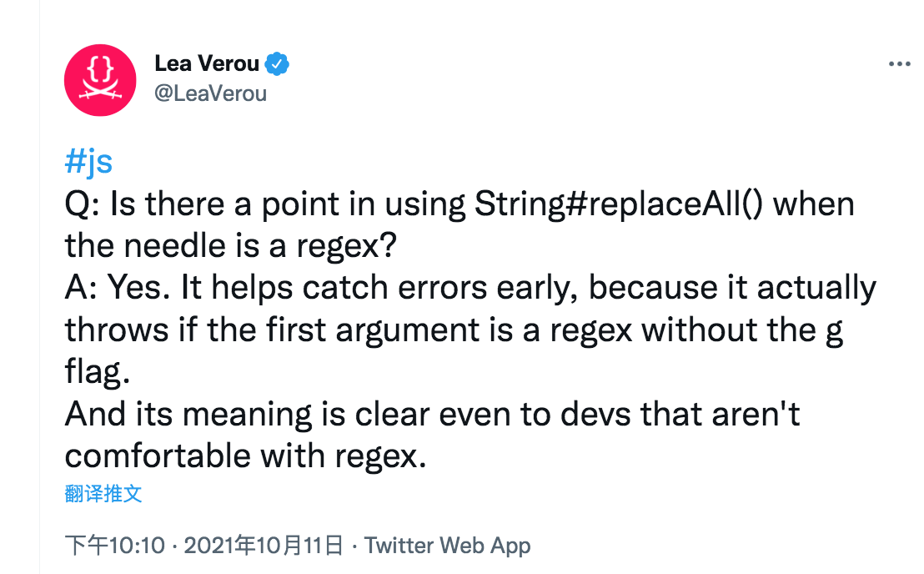Open the #js hashtag page
924x574 pixels.
coord(87,161)
